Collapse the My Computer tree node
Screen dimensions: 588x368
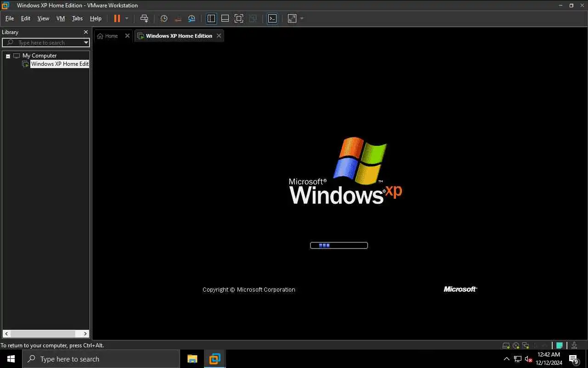click(8, 56)
